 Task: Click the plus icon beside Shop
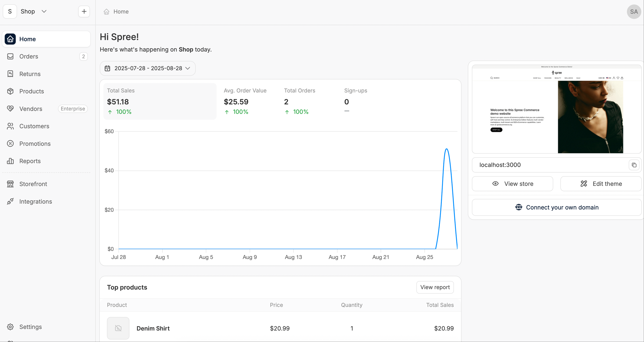pos(84,11)
